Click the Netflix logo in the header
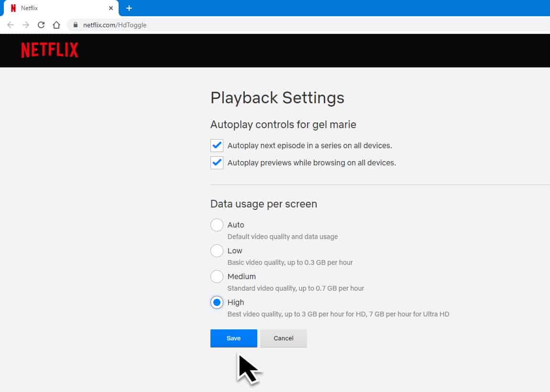 pos(49,50)
